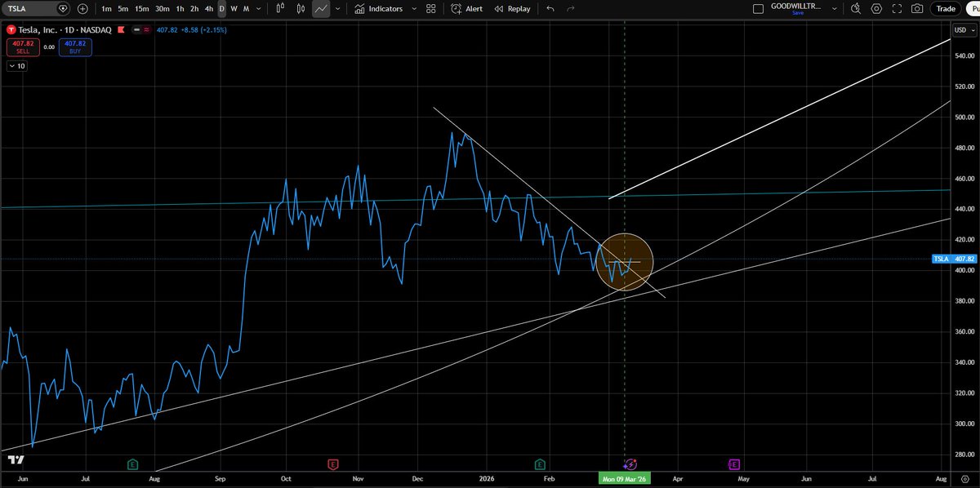Click the green earnings marker near February

[x=540, y=464]
